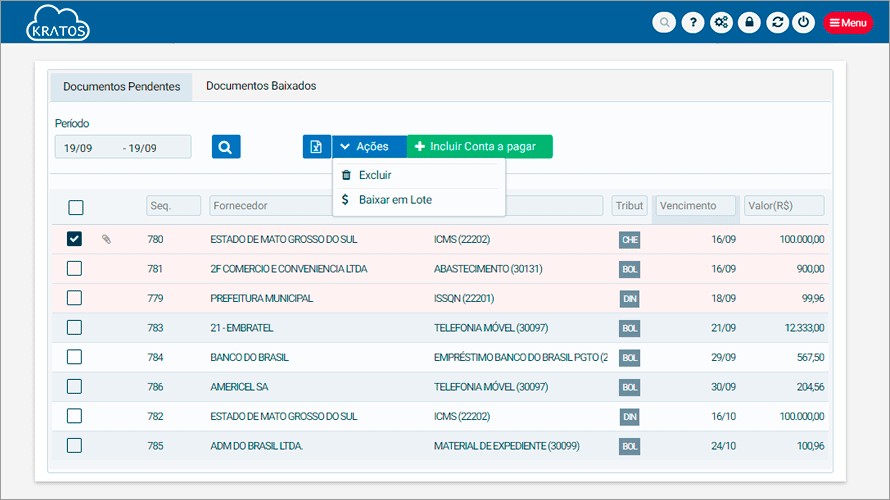Screen dimensions: 890x500
Task: Click the BOL badge on row 786
Action: (x=629, y=387)
